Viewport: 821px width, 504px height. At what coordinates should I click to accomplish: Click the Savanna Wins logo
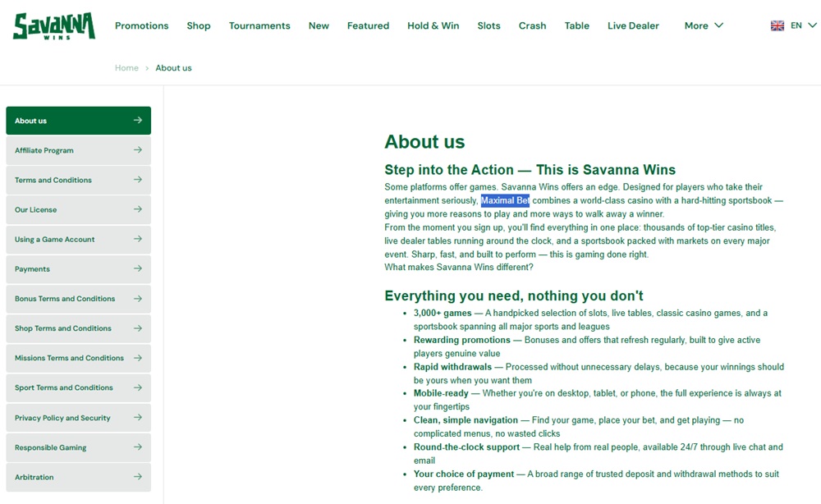[54, 26]
